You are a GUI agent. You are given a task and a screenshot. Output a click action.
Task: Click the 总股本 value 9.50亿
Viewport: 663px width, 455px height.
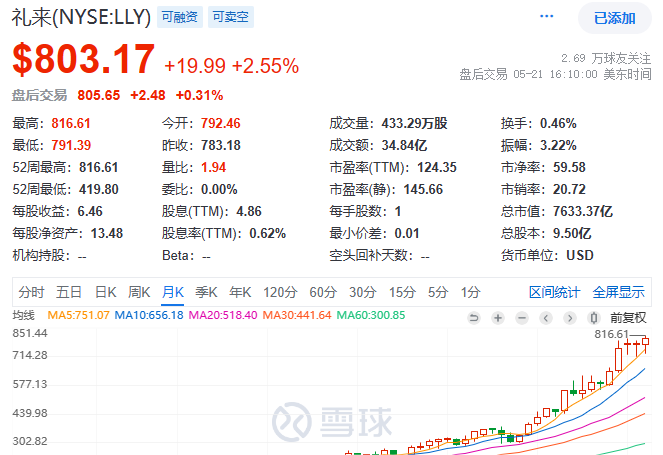[572, 233]
